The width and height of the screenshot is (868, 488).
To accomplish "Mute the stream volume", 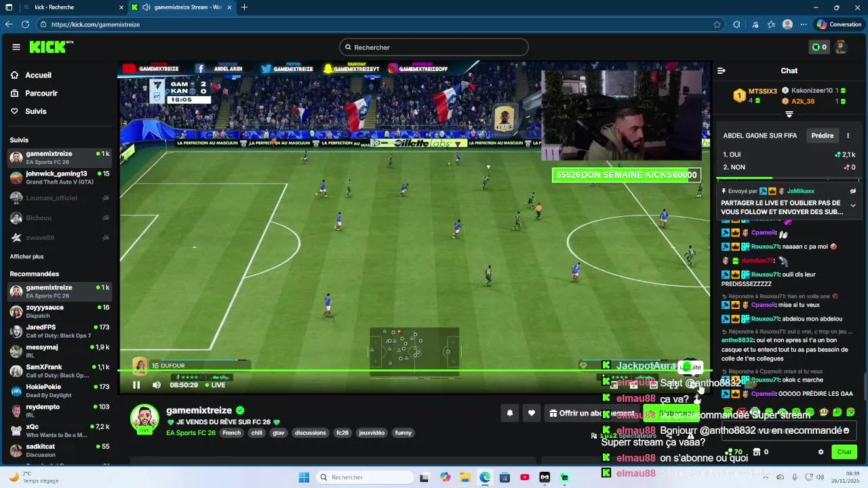I will 157,385.
